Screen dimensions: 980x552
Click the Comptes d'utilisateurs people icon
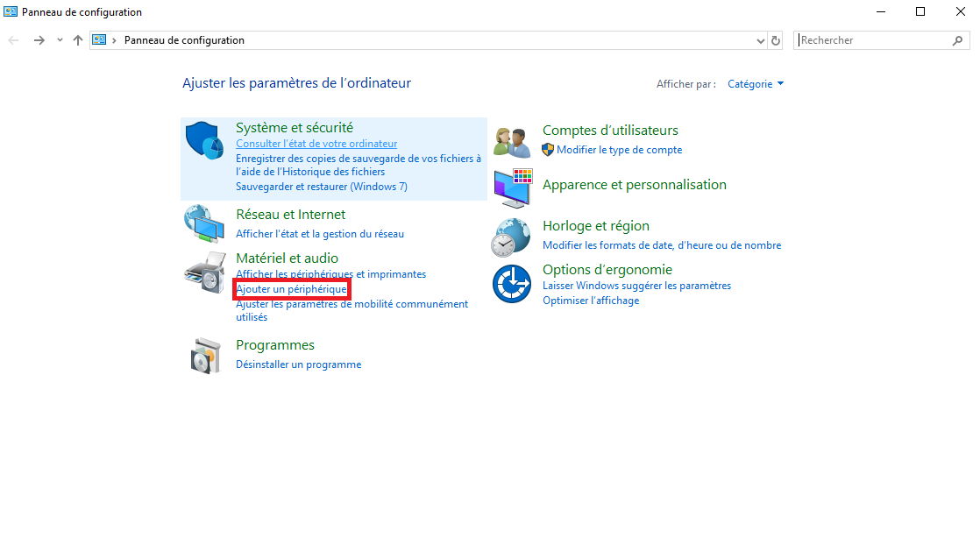pyautogui.click(x=512, y=141)
